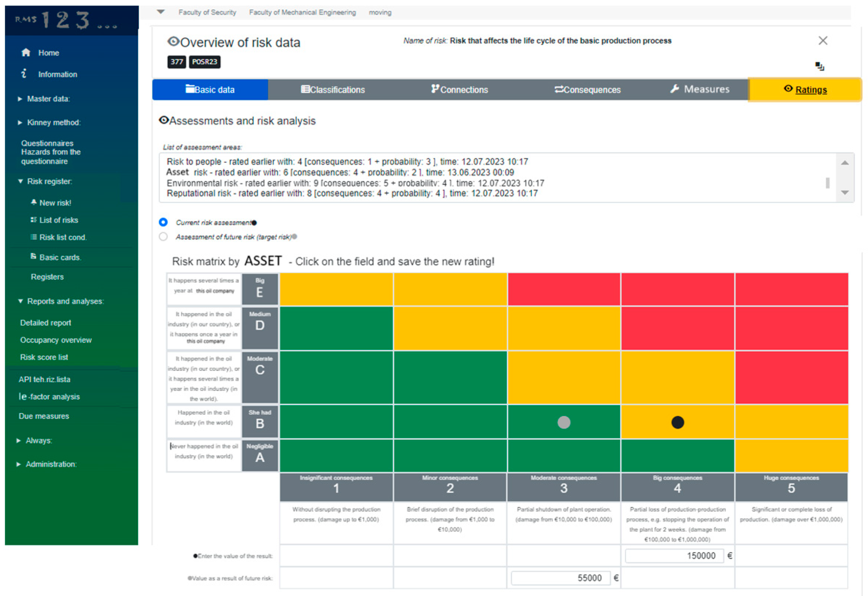Switch to the Classifications tab
Viewport: 868px width, 596px height.
click(333, 90)
